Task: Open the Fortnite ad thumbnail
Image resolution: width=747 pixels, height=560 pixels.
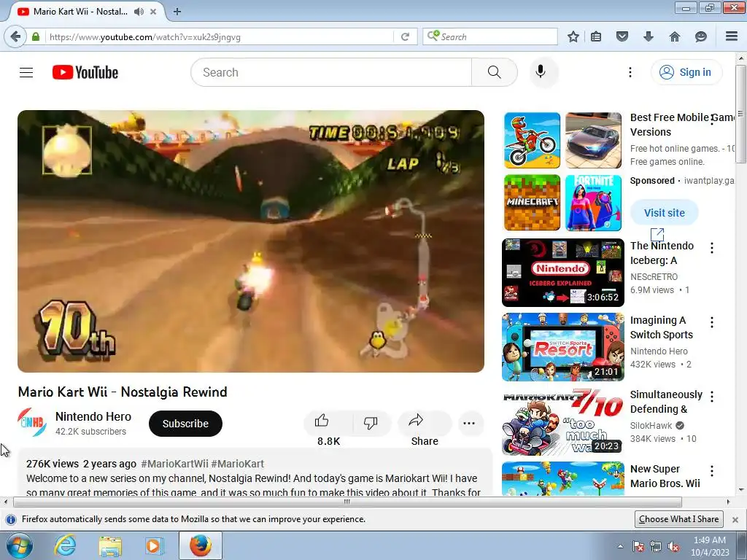Action: point(593,203)
